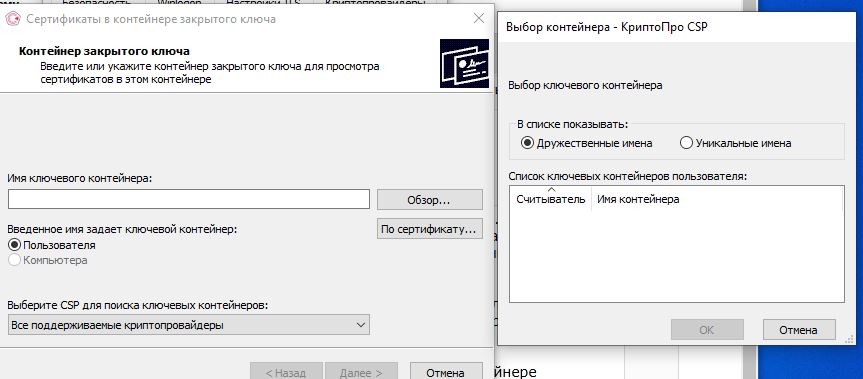
Task: Click the CryptoPro icon in the wizard title bar
Action: tap(13, 19)
